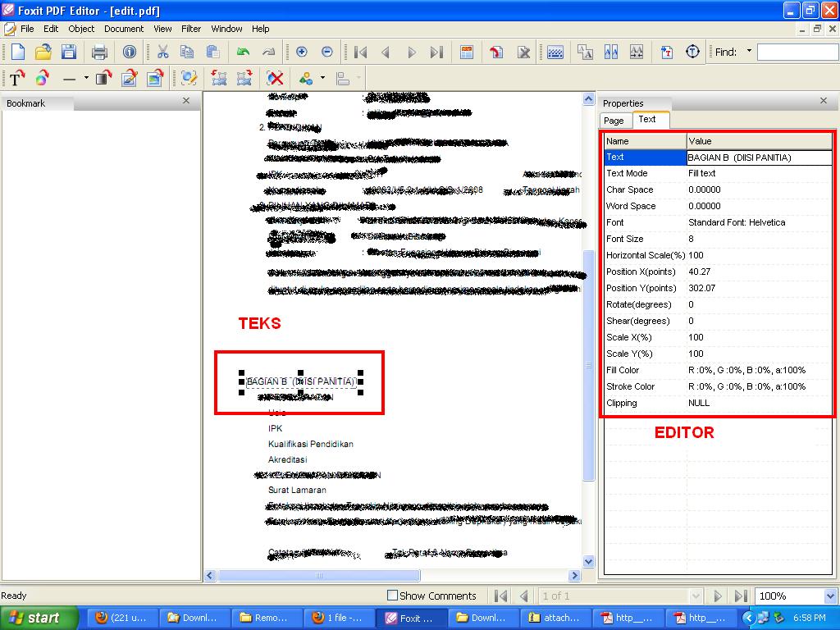Select the Kualifikasi Pendidikan text in document
The image size is (840, 630).
pyautogui.click(x=311, y=444)
